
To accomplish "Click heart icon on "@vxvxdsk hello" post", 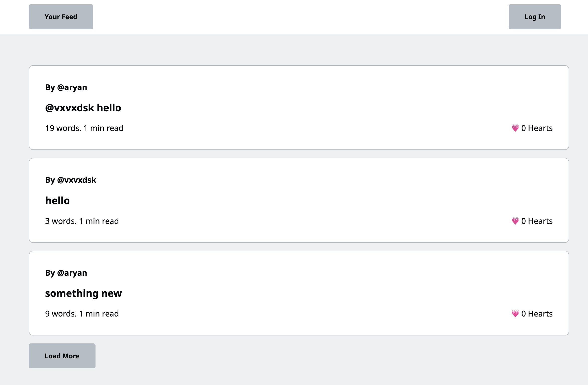I will (515, 128).
